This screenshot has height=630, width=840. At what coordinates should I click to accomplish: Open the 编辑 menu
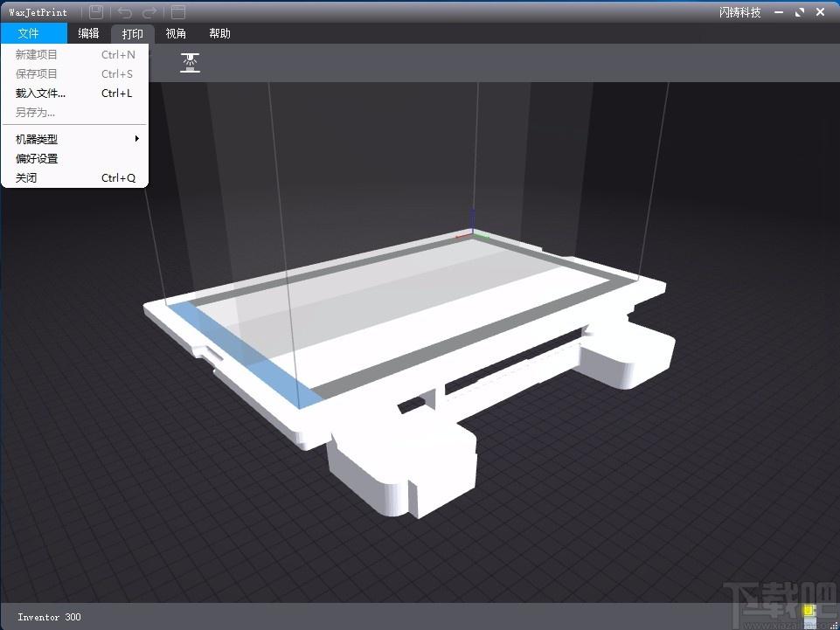tap(88, 33)
